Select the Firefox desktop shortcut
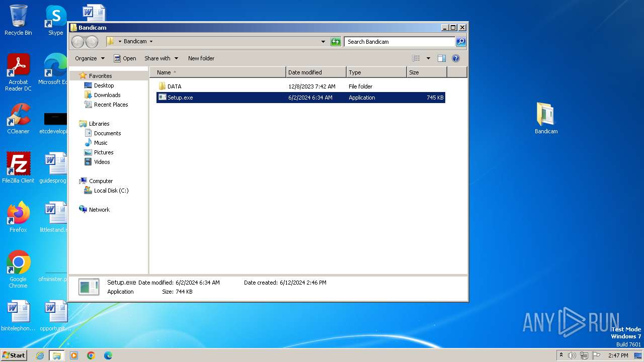Screen dimensions: 644x362 tap(18, 217)
